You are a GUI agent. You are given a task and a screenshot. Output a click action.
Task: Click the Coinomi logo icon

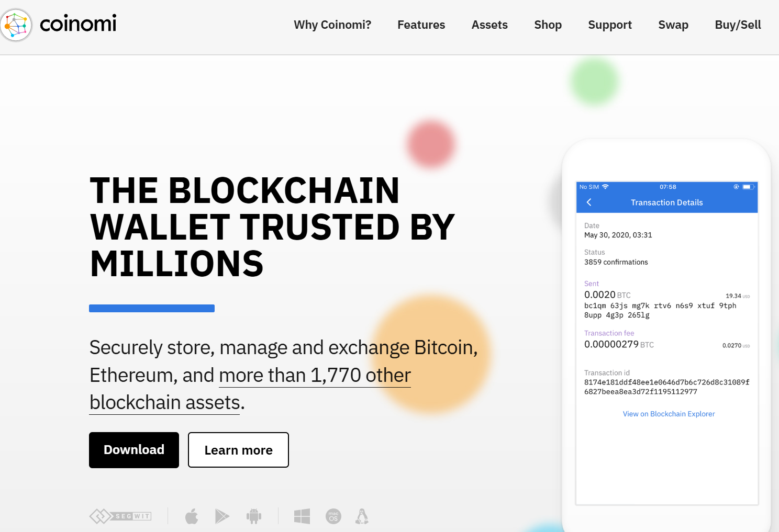pos(16,25)
